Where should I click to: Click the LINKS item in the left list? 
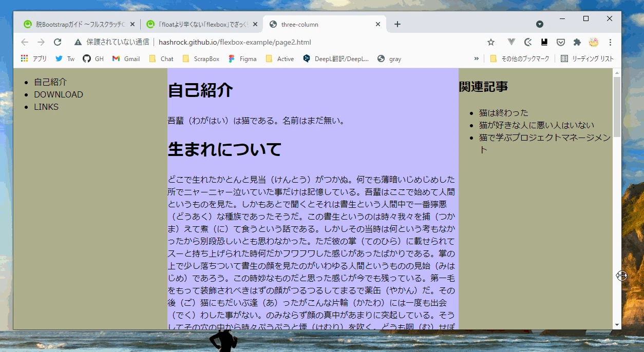pos(46,107)
